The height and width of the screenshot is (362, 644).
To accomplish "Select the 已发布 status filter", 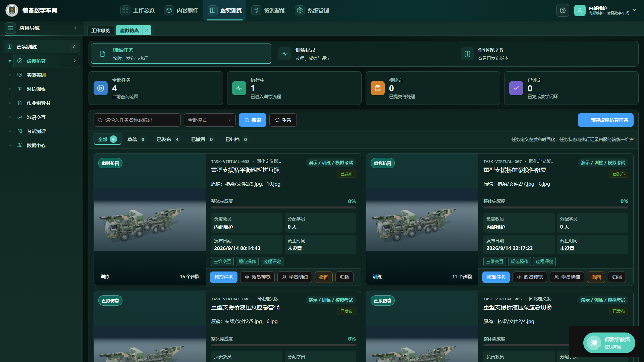I will point(168,139).
